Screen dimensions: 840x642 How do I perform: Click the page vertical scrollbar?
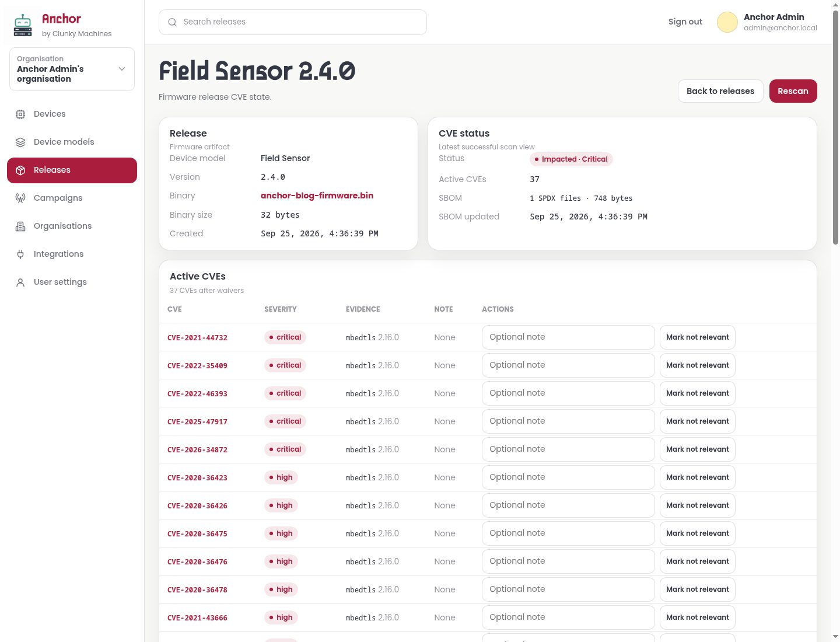pyautogui.click(x=835, y=128)
